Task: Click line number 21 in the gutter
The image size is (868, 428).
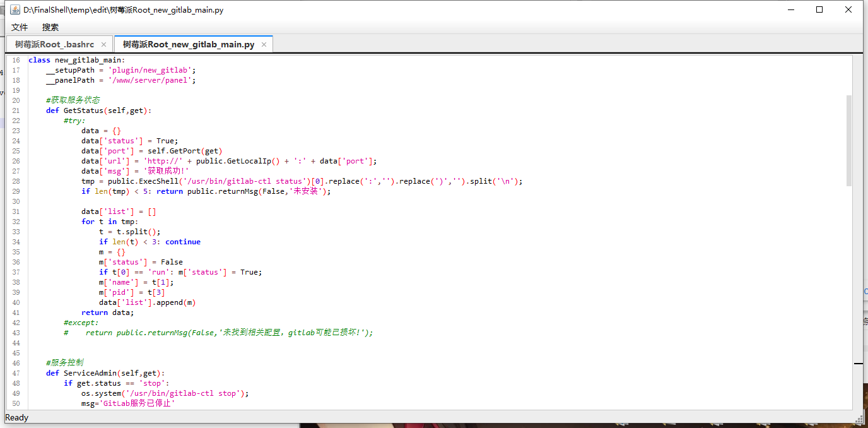Action: (16, 110)
